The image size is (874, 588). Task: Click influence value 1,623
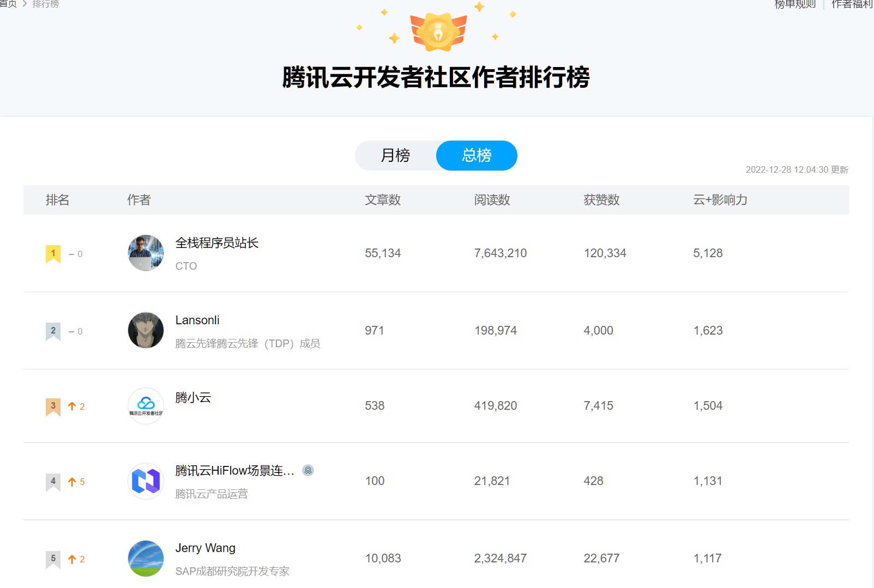[x=708, y=331]
